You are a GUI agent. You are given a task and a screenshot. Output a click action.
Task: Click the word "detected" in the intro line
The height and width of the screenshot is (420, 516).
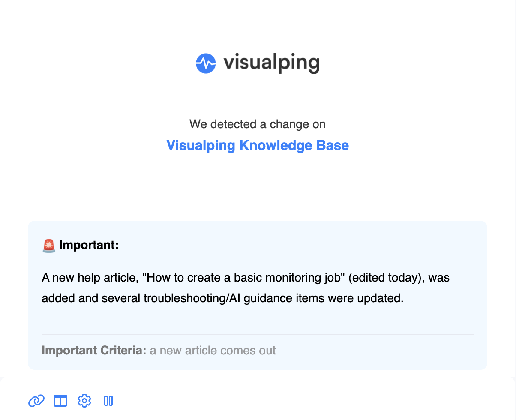click(233, 124)
